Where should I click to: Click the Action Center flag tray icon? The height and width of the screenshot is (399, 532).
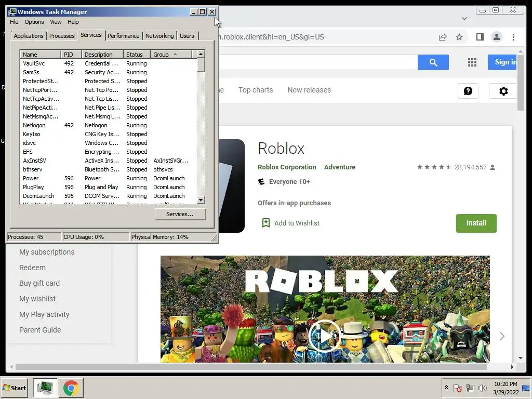tap(457, 388)
